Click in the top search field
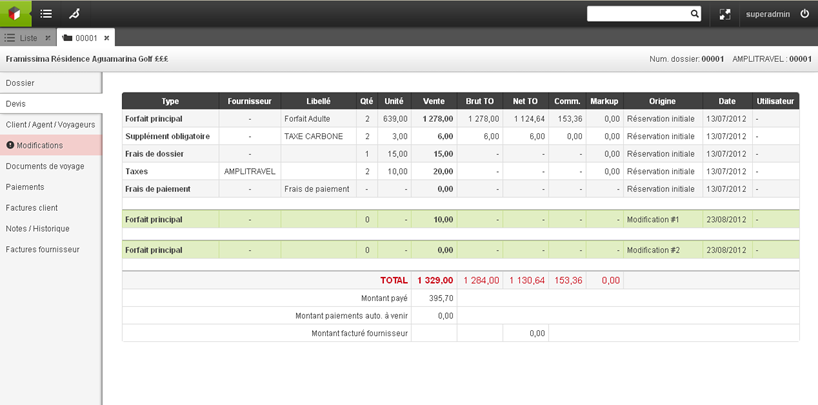The width and height of the screenshot is (818, 405). [x=637, y=14]
